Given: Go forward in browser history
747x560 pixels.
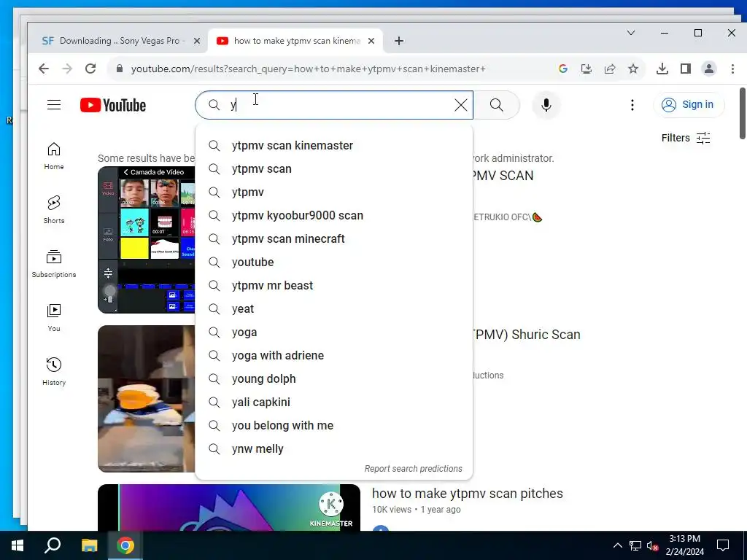Looking at the screenshot, I should (x=67, y=69).
